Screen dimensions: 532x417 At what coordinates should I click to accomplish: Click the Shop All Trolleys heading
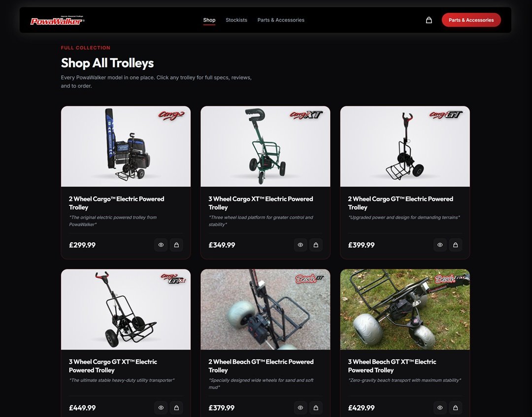[107, 63]
